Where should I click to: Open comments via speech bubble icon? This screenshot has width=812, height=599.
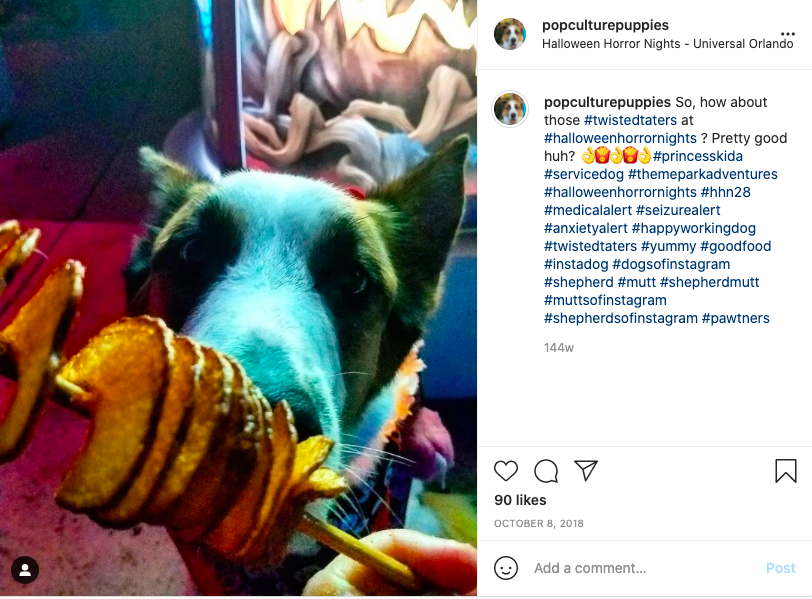[546, 471]
